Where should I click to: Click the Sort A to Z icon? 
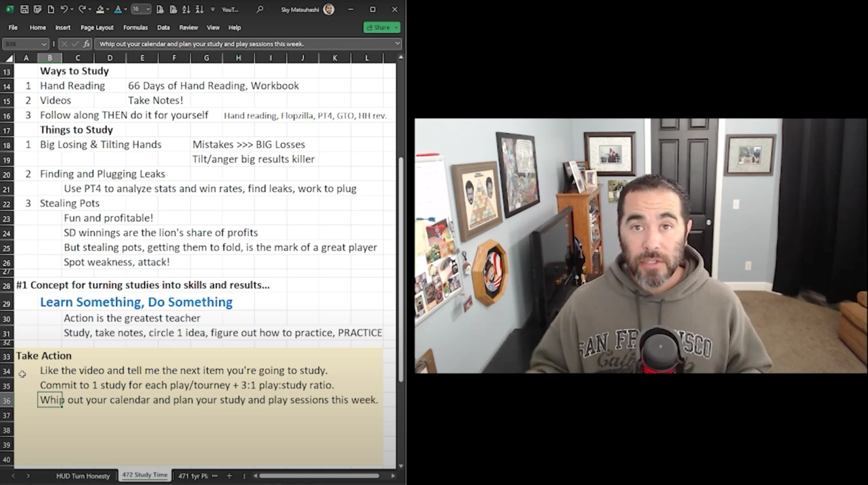tap(186, 9)
